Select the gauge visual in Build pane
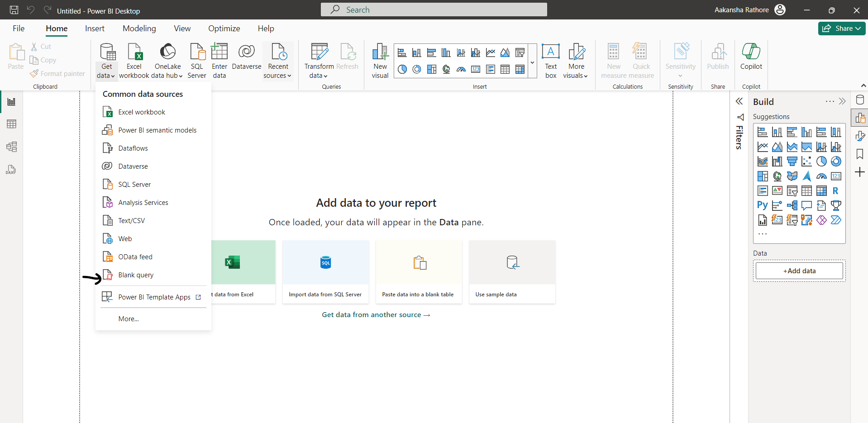The image size is (868, 423). [x=821, y=176]
